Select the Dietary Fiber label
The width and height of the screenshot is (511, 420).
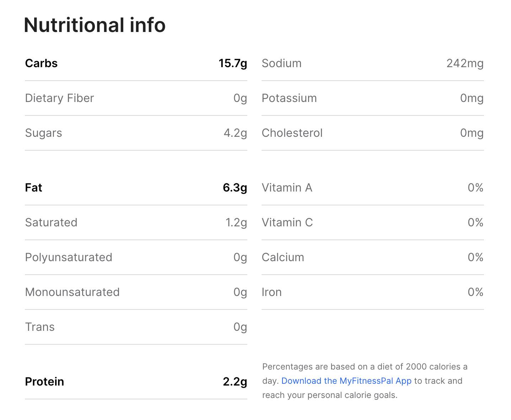[59, 98]
